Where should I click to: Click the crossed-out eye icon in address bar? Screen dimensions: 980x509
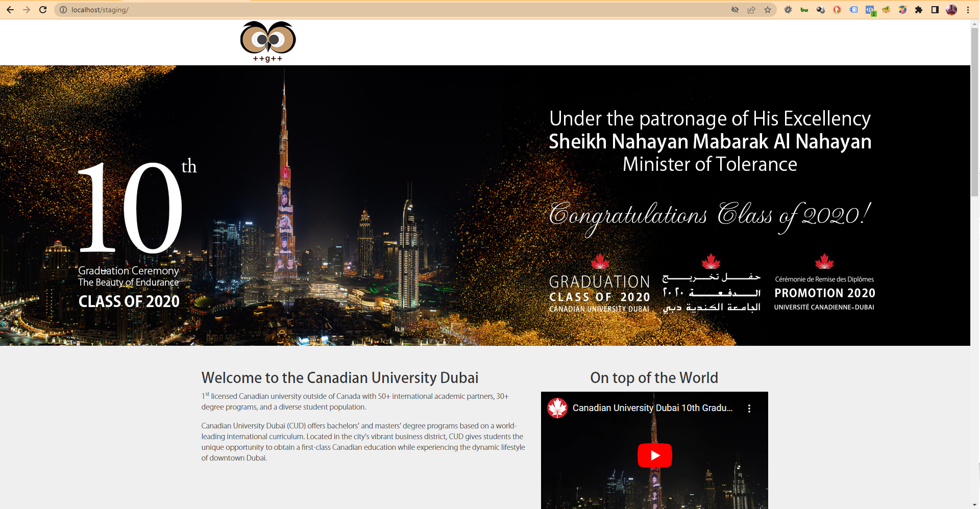(x=735, y=10)
